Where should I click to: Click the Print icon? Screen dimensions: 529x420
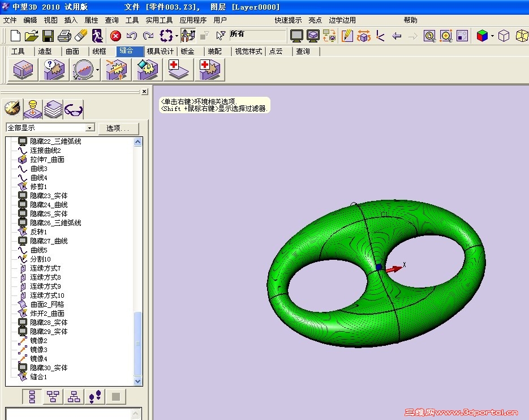tap(64, 36)
